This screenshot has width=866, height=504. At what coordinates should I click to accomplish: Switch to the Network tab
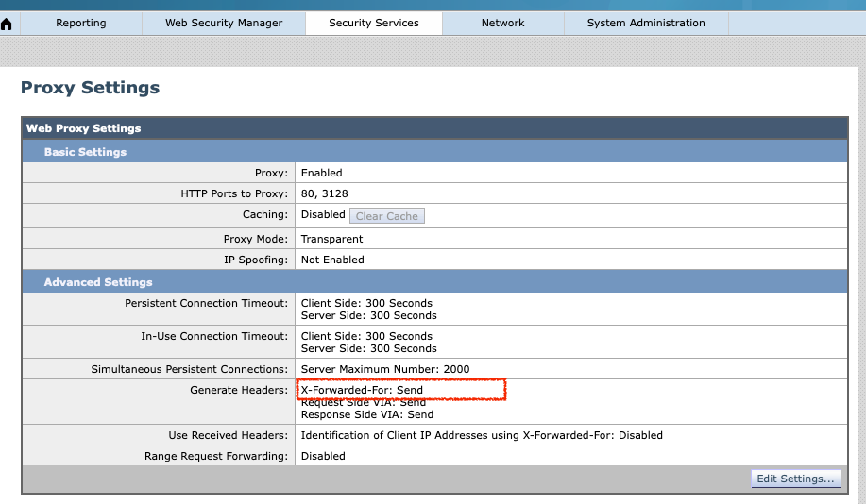tap(502, 23)
